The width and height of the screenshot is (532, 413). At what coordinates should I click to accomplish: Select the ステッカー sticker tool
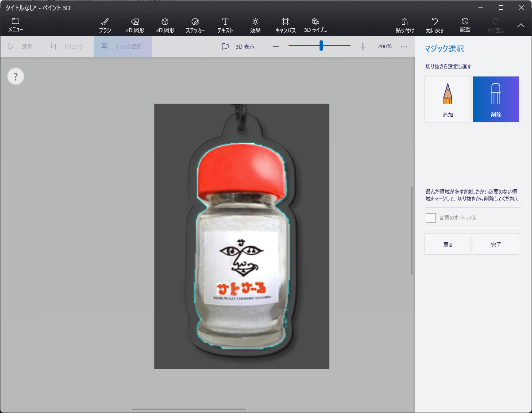tap(195, 25)
